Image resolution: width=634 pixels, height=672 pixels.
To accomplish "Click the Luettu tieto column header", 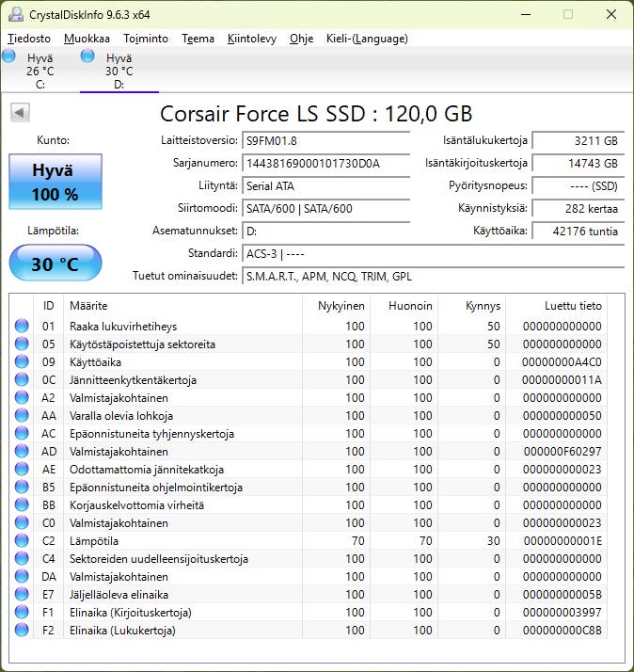I will pos(573,306).
